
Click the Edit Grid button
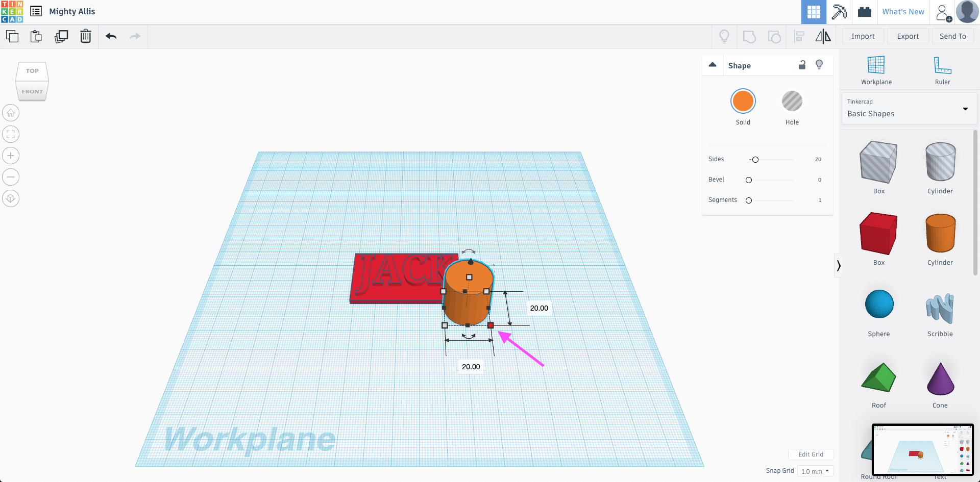pos(811,454)
